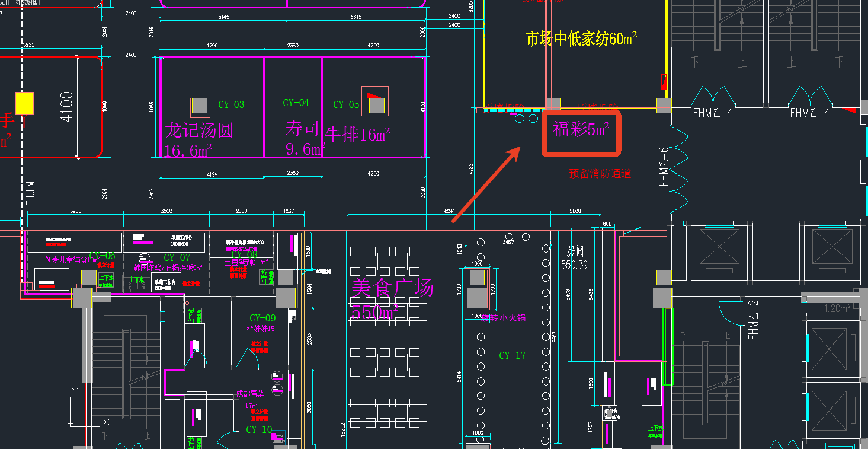Click the 寿司 stall name text
868x449 pixels.
(x=302, y=128)
